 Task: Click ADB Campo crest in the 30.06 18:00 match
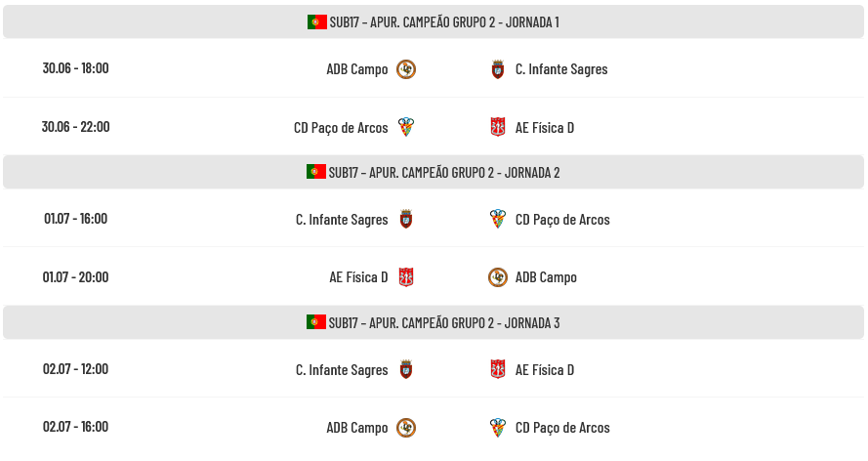coord(406,69)
